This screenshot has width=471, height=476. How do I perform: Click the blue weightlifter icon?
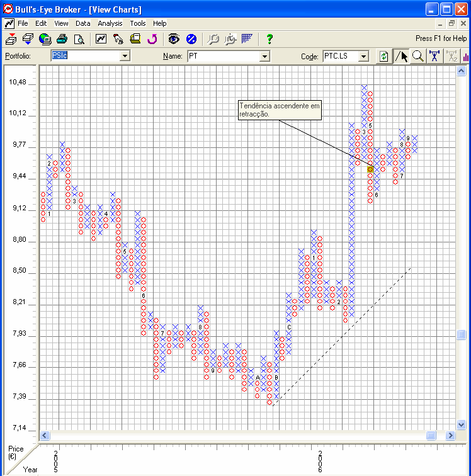[x=434, y=56]
